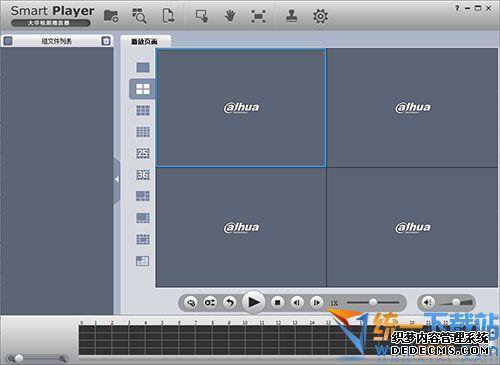Select the hand pan tool
The width and height of the screenshot is (500, 365).
pyautogui.click(x=230, y=16)
